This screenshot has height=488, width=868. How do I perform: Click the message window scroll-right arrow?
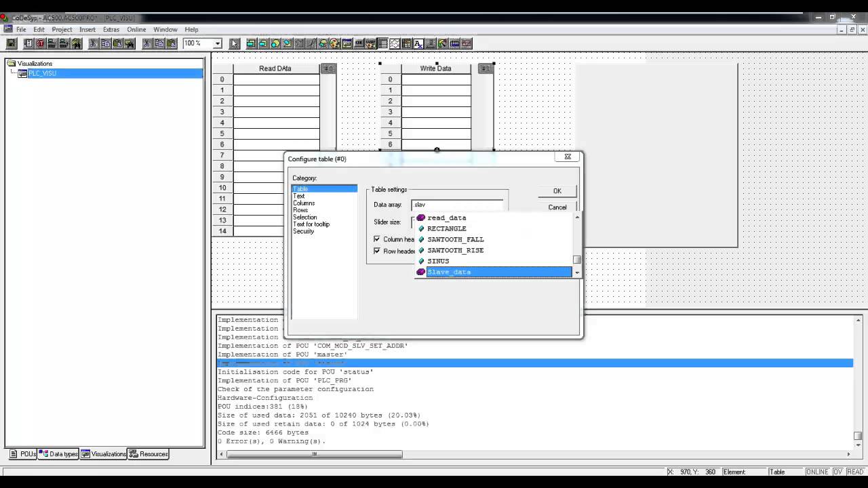(x=848, y=454)
